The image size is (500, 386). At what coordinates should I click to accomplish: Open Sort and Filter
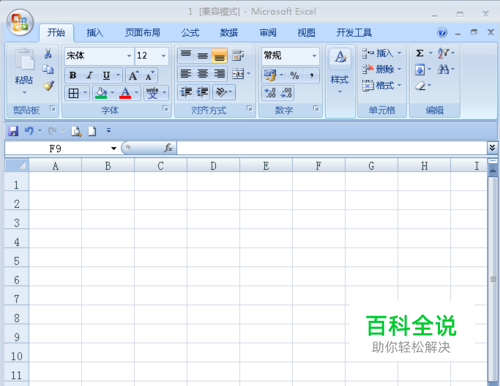(443, 53)
